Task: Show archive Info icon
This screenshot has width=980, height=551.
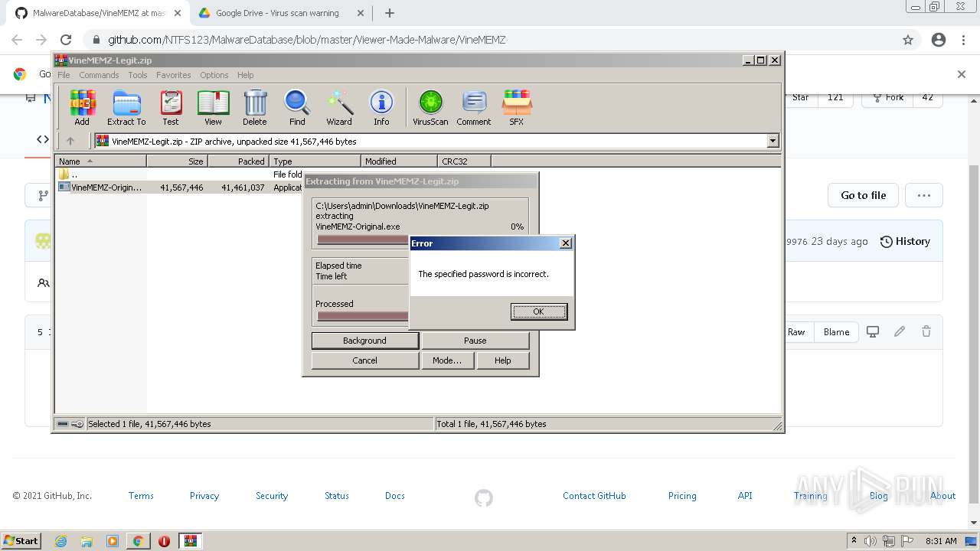Action: click(381, 107)
